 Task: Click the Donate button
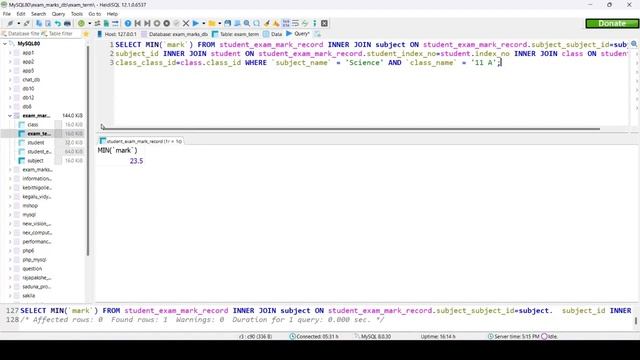(x=612, y=24)
